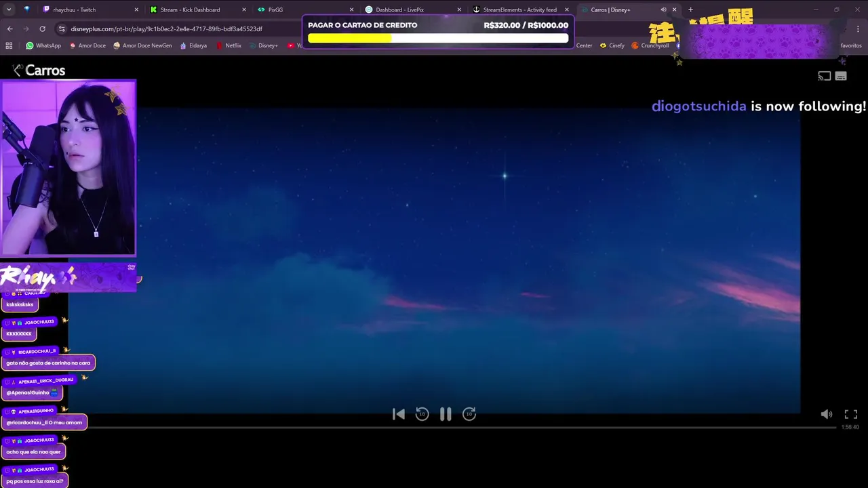Click the RICARDOCHUU_II username in chat
Screen dimensions: 868x488
tap(37, 352)
